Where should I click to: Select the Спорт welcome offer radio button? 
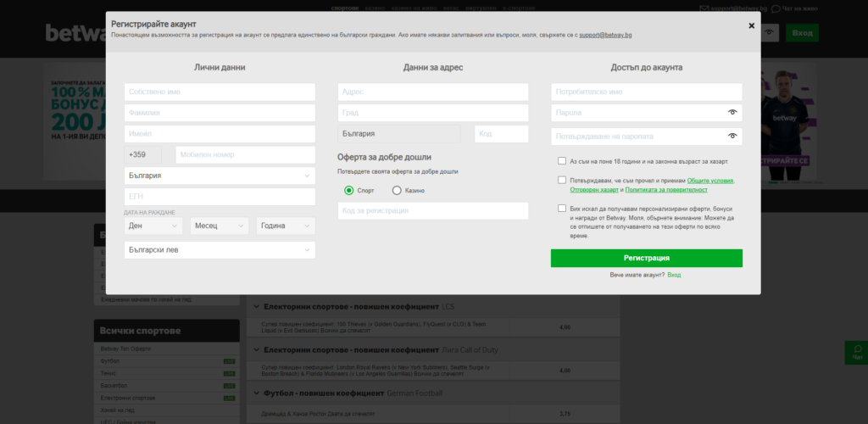click(348, 191)
